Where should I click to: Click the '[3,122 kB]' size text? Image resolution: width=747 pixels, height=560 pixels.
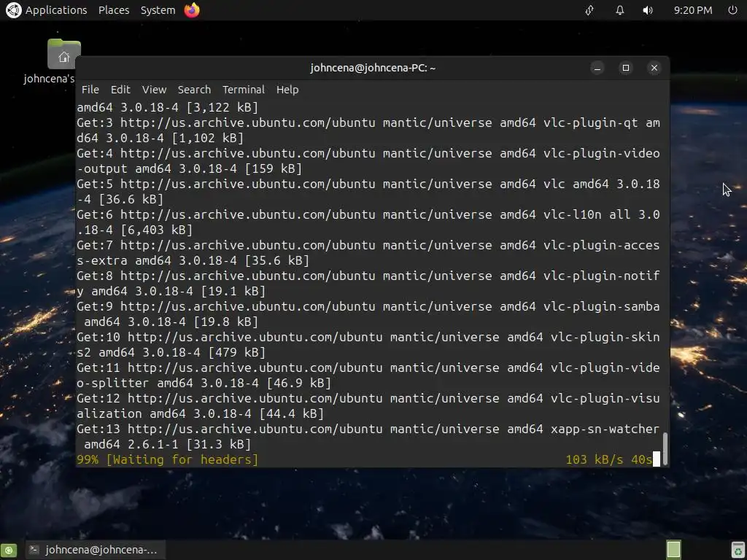222,108
